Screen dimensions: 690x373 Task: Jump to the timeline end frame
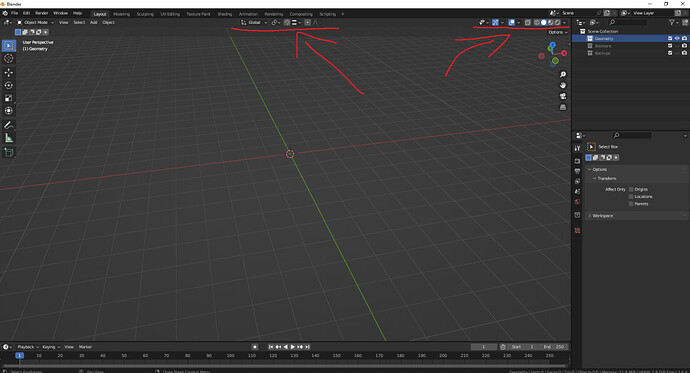click(308, 347)
